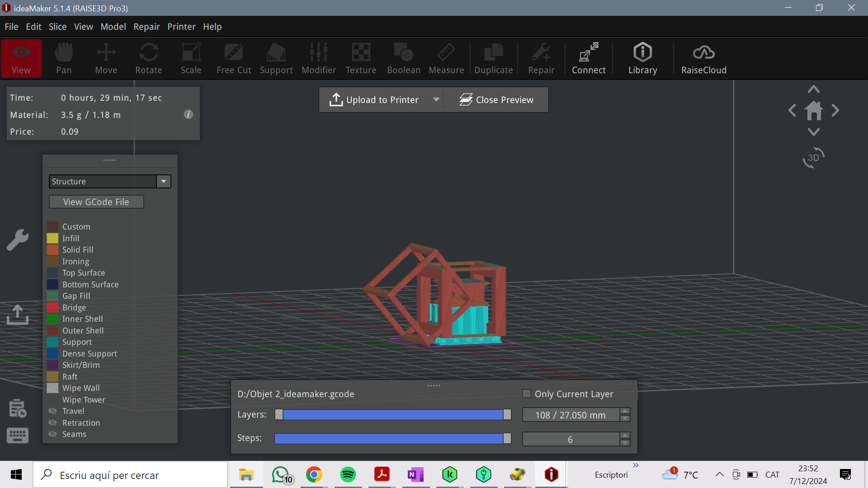The image size is (868, 488).
Task: Toggle Travel visibility
Action: pyautogui.click(x=52, y=411)
